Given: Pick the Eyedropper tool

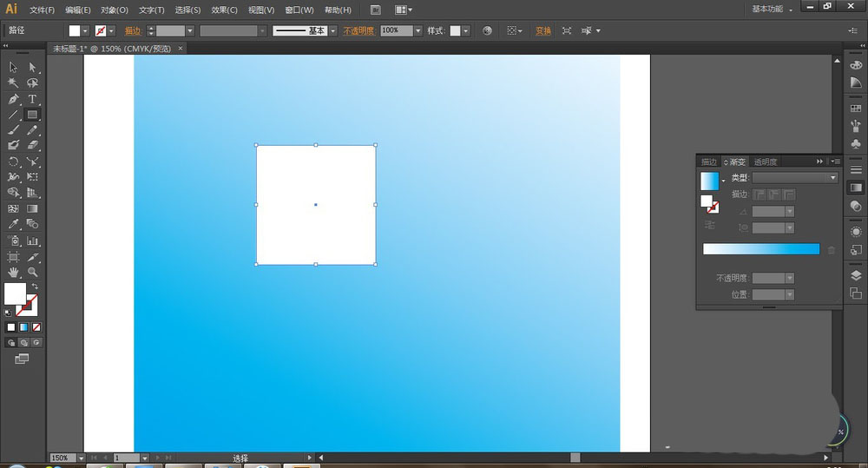Looking at the screenshot, I should [x=13, y=225].
